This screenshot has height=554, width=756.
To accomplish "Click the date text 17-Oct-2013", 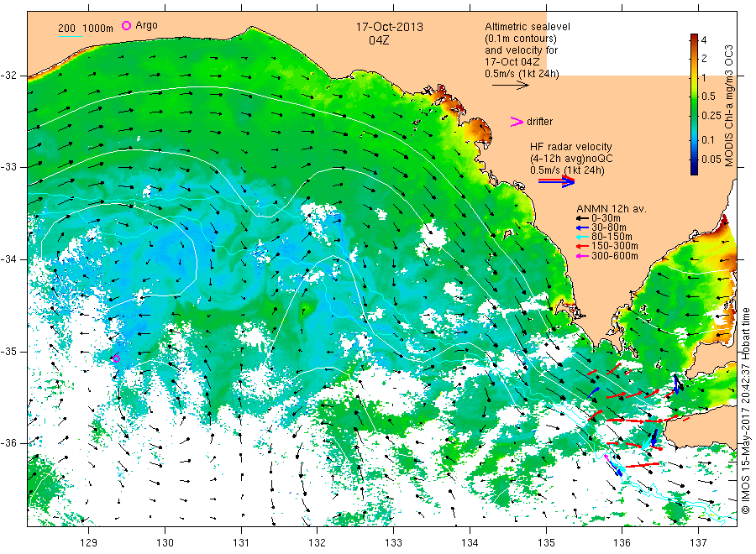I will point(390,27).
